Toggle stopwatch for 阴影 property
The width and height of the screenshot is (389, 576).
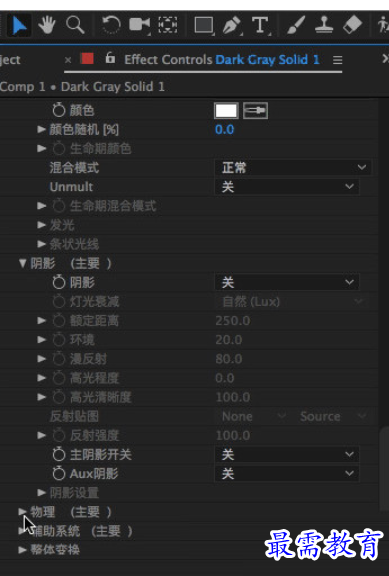(58, 282)
